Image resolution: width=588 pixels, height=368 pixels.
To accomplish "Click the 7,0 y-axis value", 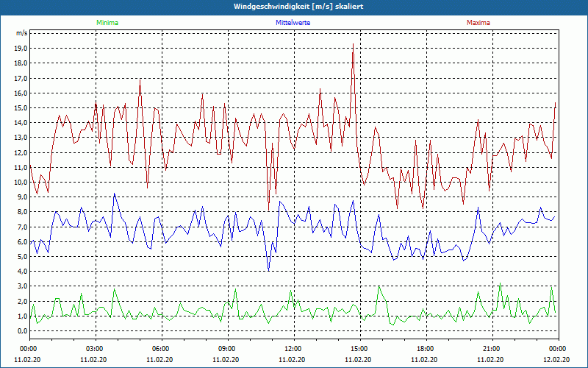I will click(x=23, y=227).
